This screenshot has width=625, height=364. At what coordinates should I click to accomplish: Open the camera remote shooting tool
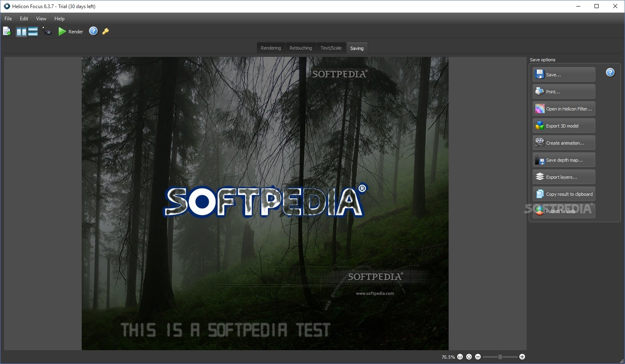[x=47, y=31]
